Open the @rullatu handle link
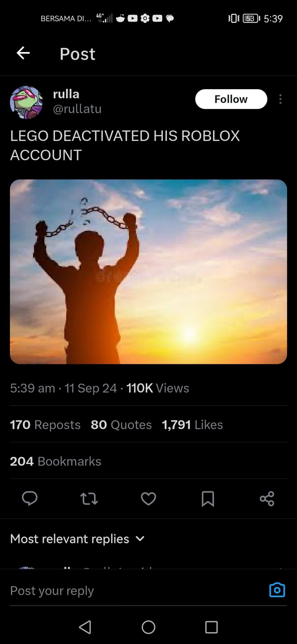This screenshot has width=297, height=644. pos(77,109)
